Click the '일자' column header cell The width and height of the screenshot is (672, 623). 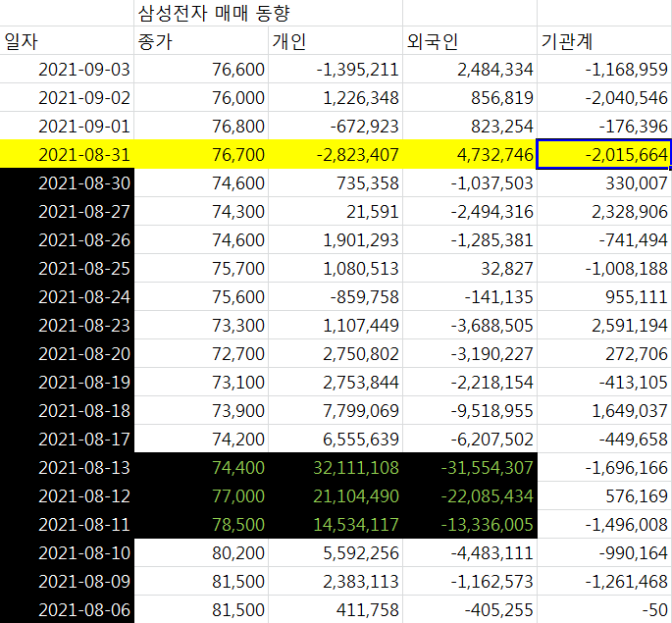point(67,40)
